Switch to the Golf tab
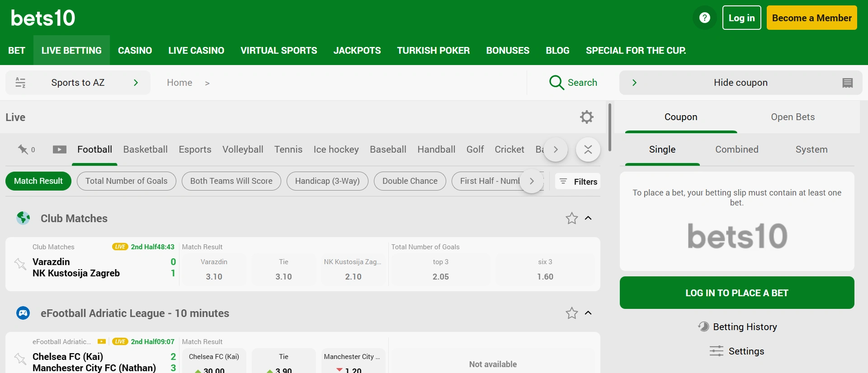This screenshot has height=373, width=868. click(475, 149)
